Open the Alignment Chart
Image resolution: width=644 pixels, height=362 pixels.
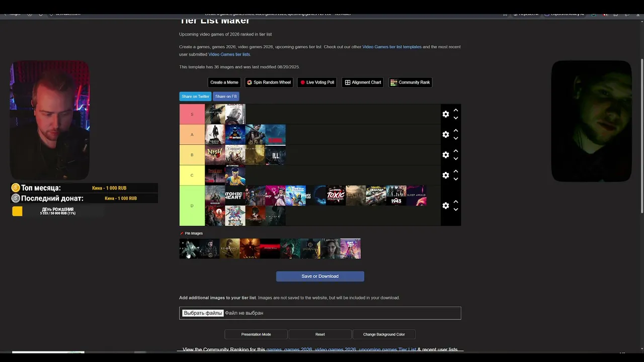363,82
